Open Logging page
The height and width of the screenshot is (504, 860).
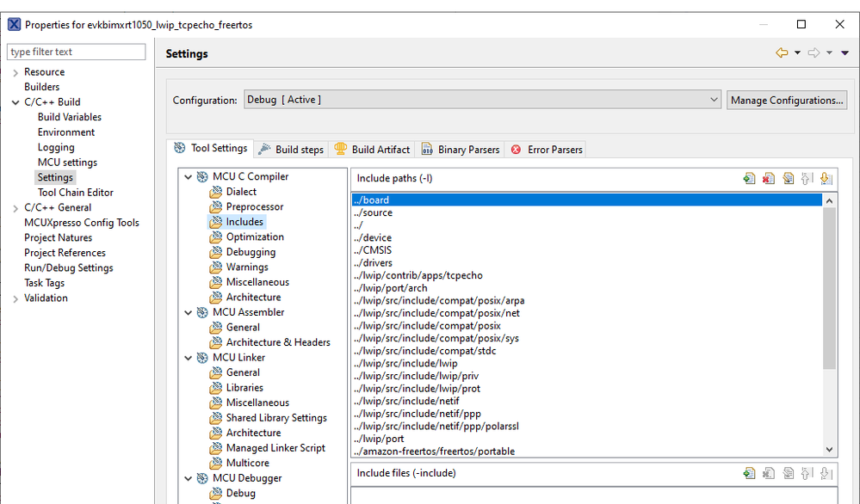pos(56,147)
